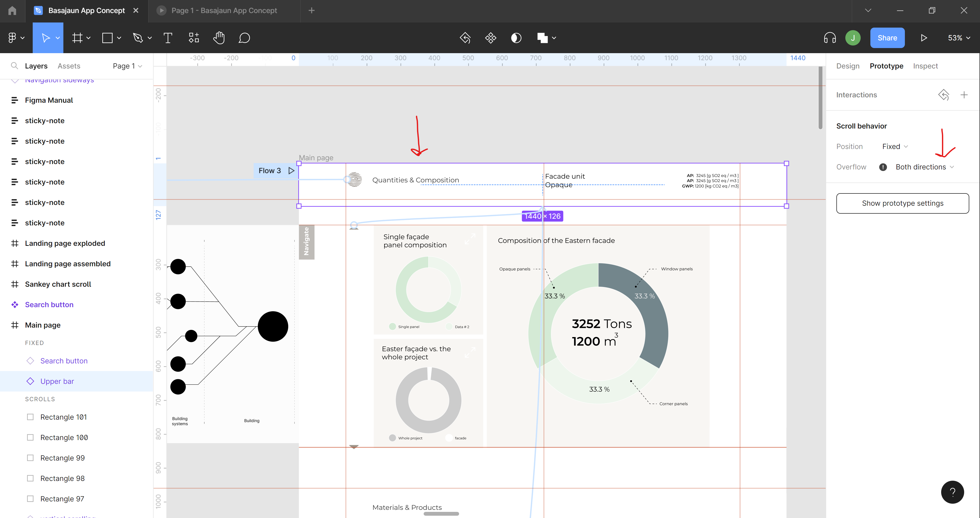Image resolution: width=980 pixels, height=518 pixels.
Task: Select Rectangle 101 layer
Action: 76,417
